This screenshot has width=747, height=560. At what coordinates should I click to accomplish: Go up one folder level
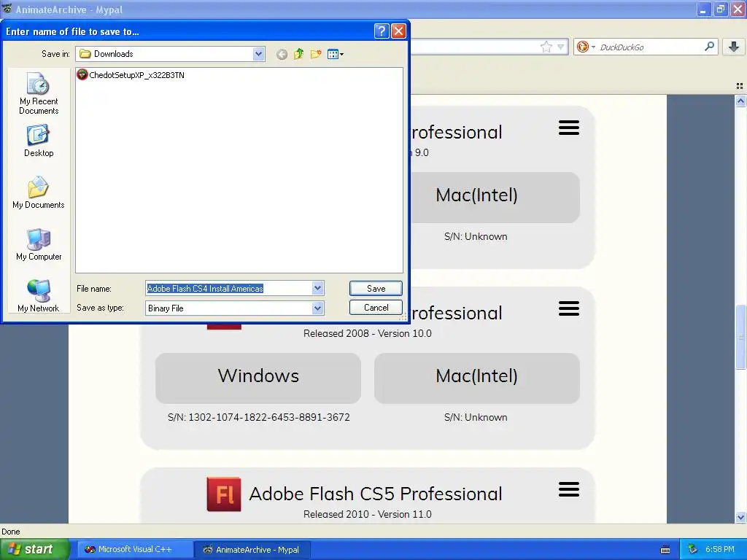[298, 54]
